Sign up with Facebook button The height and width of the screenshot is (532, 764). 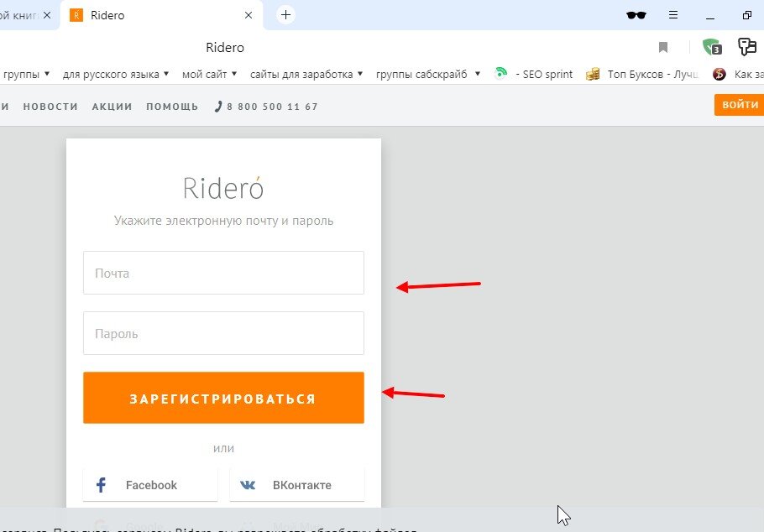pos(150,485)
